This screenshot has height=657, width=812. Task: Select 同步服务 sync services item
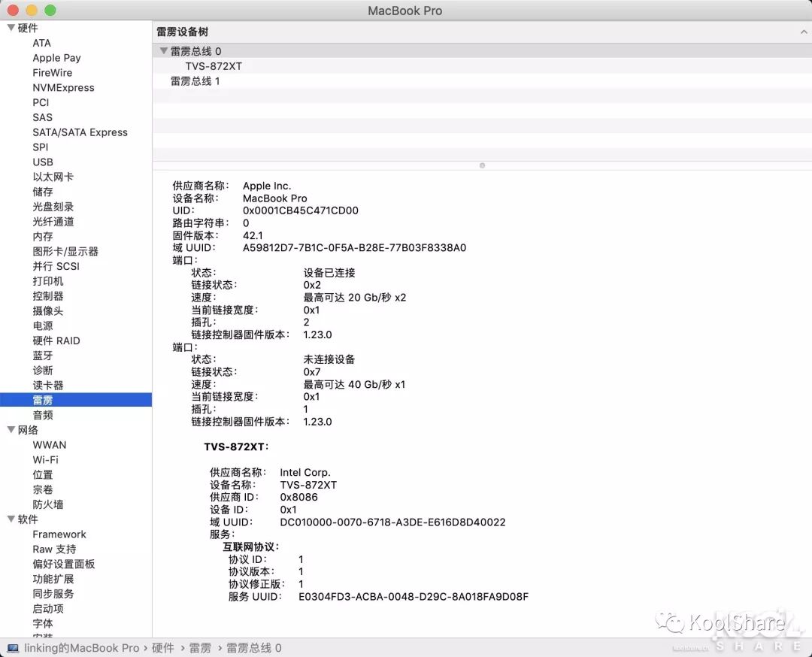[x=53, y=594]
